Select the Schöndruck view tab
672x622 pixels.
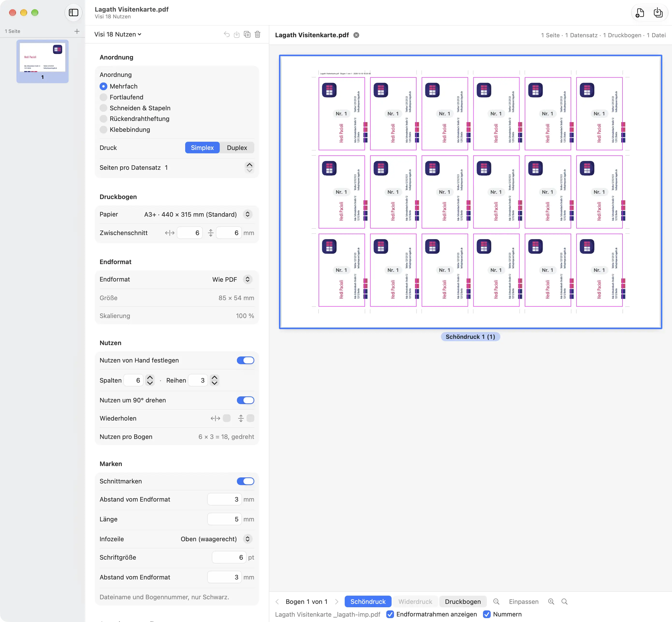coord(368,601)
